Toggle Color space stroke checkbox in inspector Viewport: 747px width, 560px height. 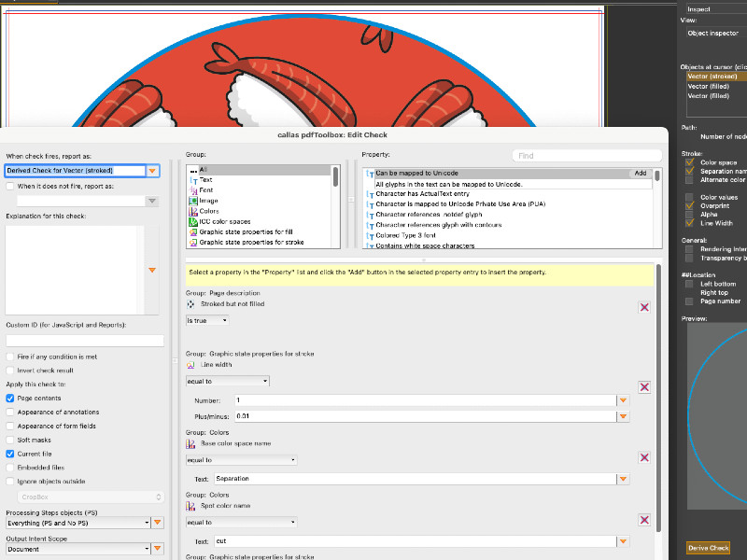click(x=689, y=162)
